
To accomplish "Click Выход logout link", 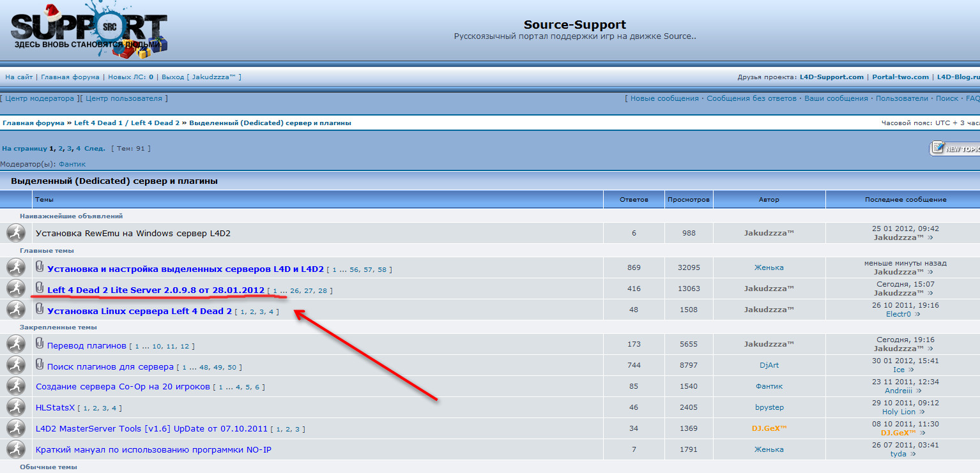I will pyautogui.click(x=172, y=77).
